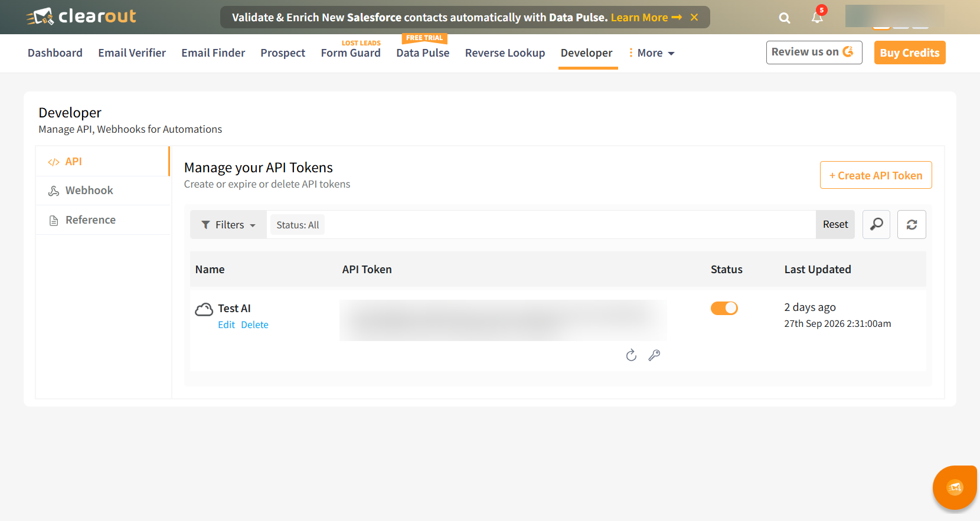Screen dimensions: 980x521
Task: Open Form Guard section
Action: (x=351, y=53)
